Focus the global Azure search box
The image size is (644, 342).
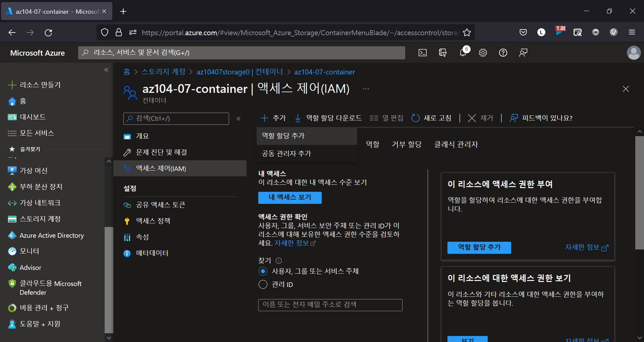(x=241, y=53)
